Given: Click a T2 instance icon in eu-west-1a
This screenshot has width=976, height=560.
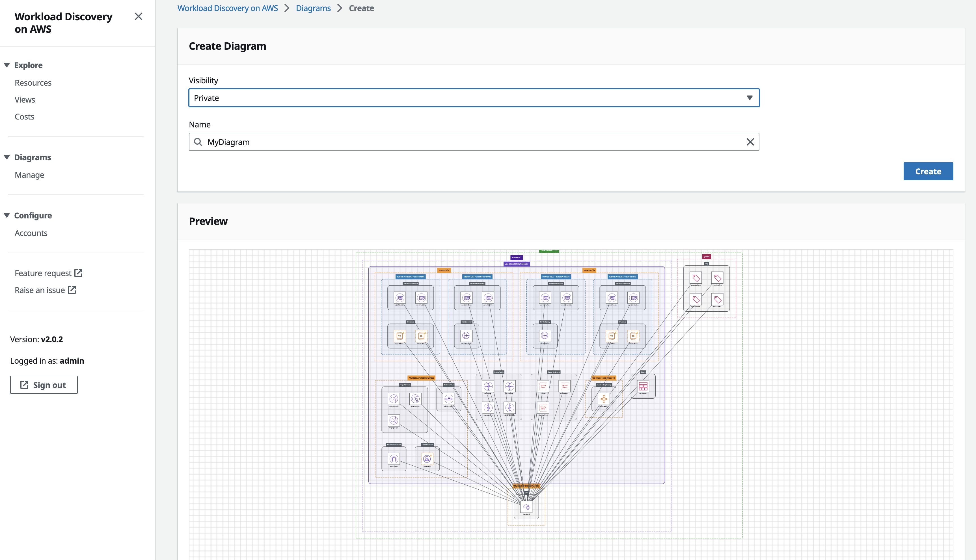Looking at the screenshot, I should 400,336.
